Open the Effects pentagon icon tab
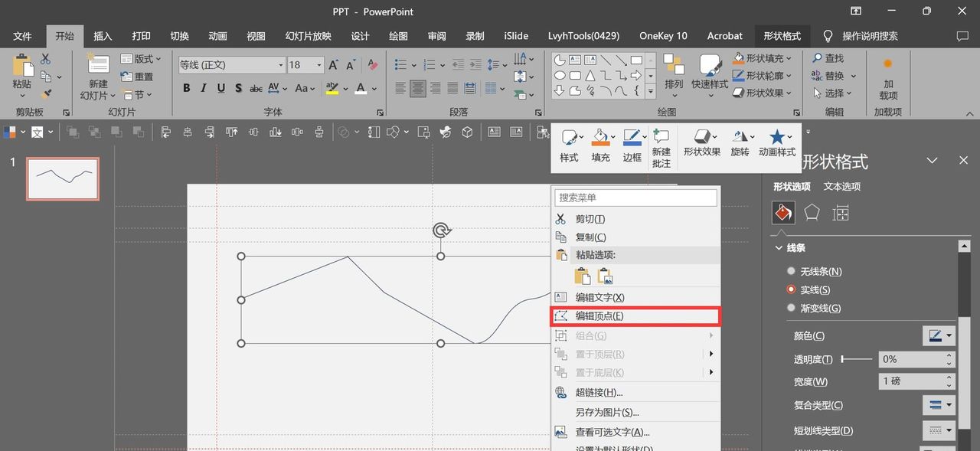The width and height of the screenshot is (980, 451). pyautogui.click(x=812, y=213)
